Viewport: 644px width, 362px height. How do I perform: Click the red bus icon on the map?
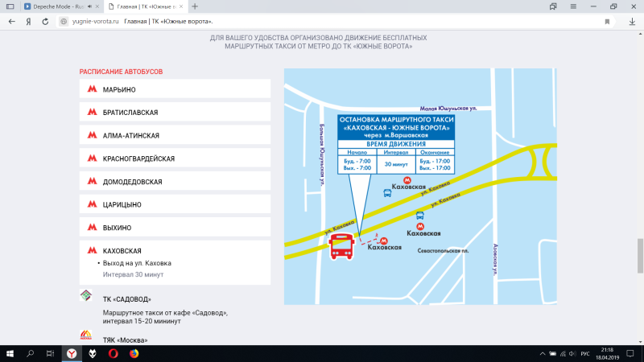[342, 247]
